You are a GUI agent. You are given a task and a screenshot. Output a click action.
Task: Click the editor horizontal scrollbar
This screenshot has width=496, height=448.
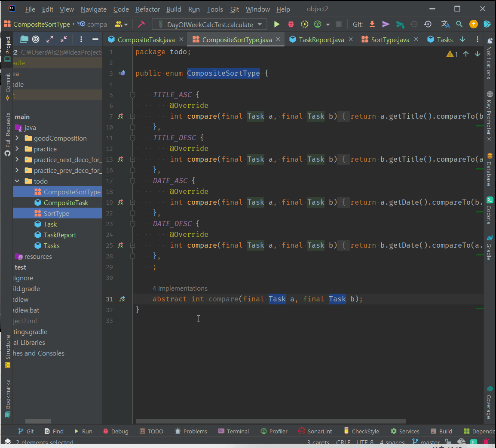coord(271,421)
